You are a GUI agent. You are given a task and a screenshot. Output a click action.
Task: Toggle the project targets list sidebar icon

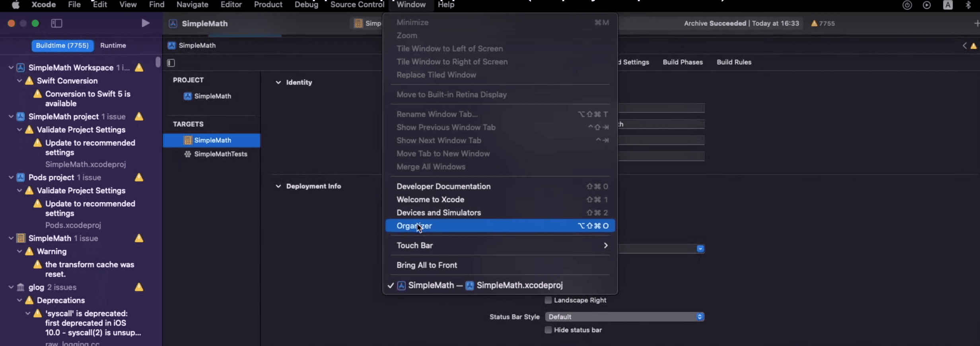tap(171, 63)
